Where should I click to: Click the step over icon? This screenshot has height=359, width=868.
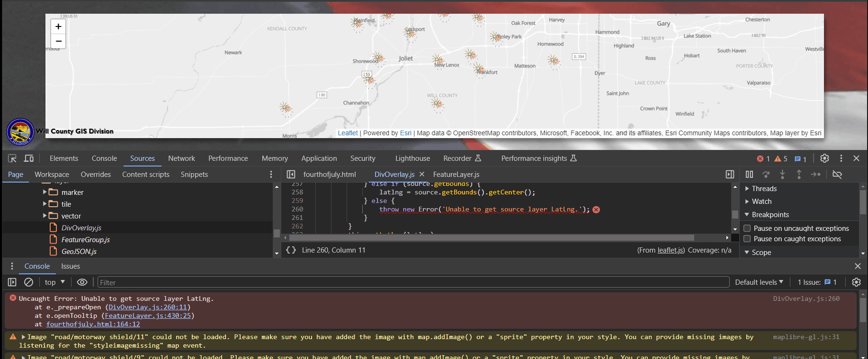[766, 175]
